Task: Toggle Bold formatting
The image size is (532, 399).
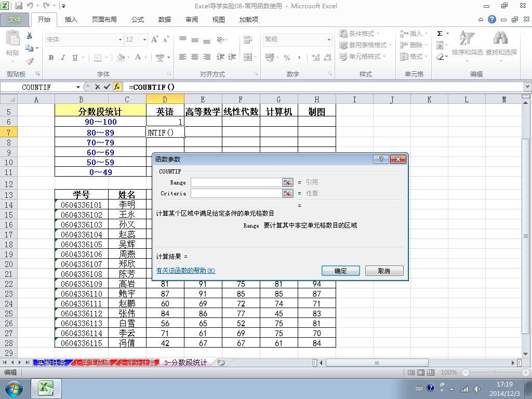Action: click(x=51, y=57)
